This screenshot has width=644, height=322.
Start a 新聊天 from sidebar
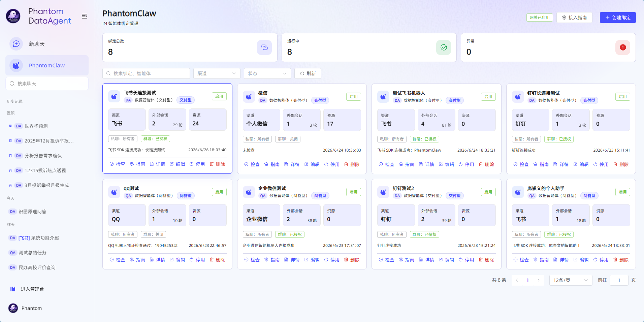tap(47, 44)
